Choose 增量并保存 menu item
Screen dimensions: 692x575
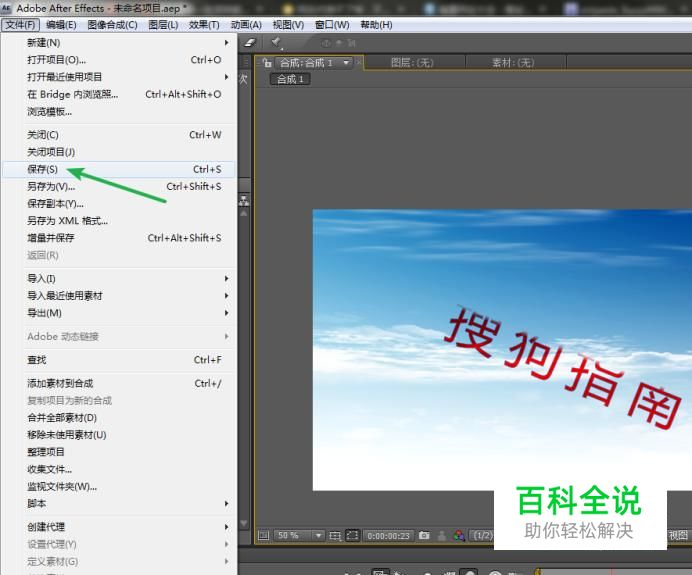pyautogui.click(x=119, y=238)
